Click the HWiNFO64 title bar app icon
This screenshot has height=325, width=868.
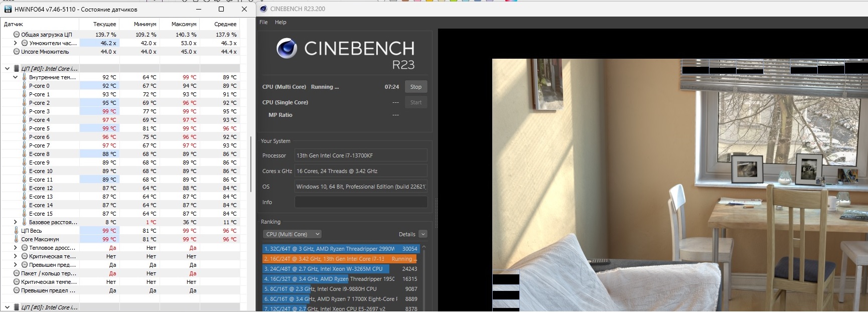(8, 9)
